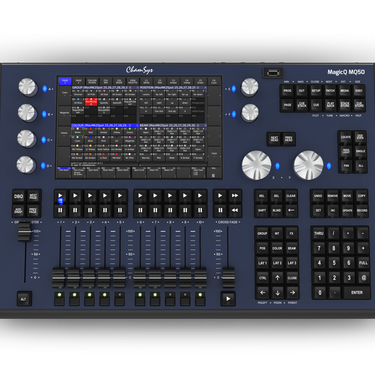
Task: Toggle the blue button next to encoder D
Action: click(43, 165)
